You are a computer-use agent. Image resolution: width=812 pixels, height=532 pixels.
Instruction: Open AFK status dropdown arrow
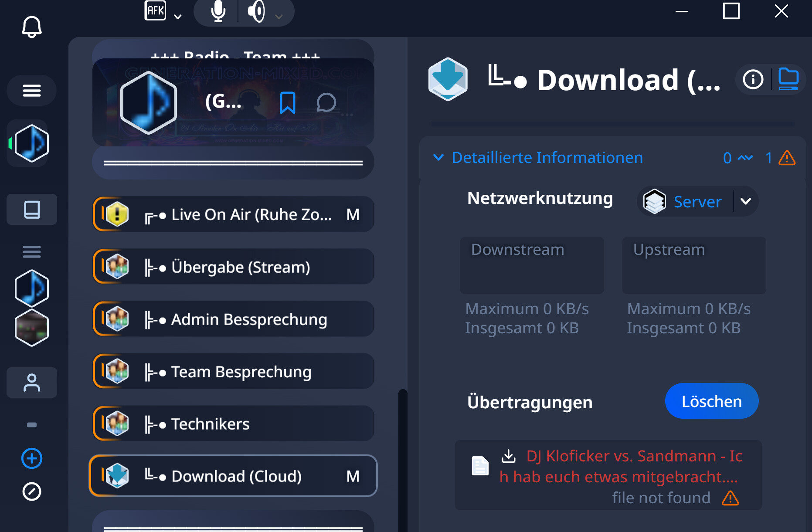[177, 17]
